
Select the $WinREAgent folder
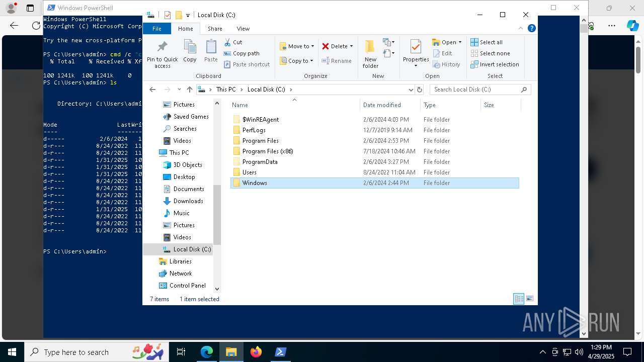[x=375, y=120]
